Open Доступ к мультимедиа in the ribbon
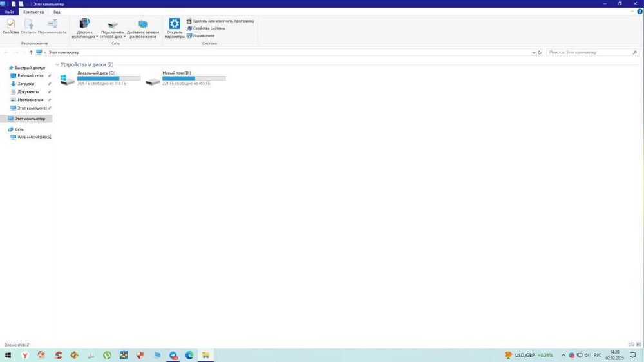The height and width of the screenshot is (362, 644). click(84, 28)
